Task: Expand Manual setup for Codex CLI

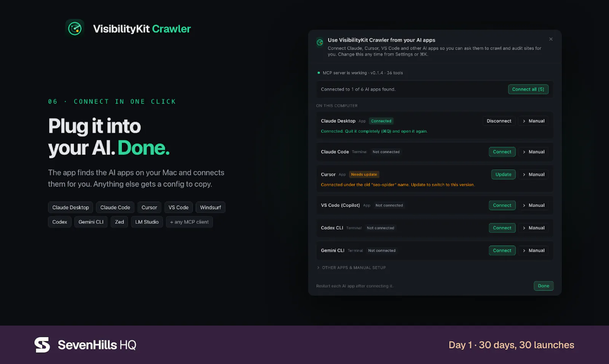Action: 533,228
